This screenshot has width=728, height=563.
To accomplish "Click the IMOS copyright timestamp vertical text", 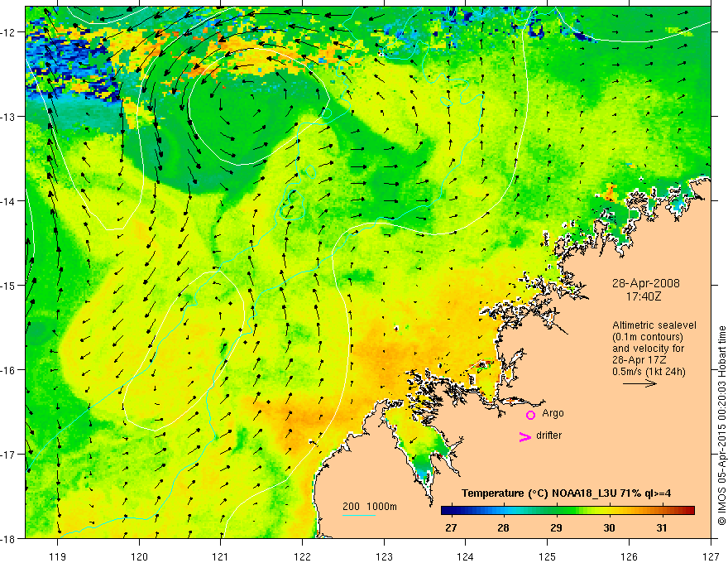I will coord(721,426).
